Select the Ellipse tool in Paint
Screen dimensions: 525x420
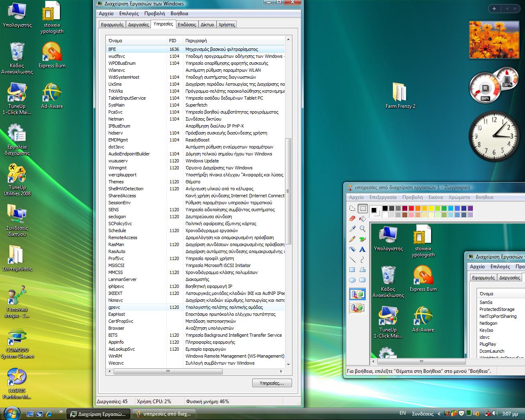pos(352,280)
